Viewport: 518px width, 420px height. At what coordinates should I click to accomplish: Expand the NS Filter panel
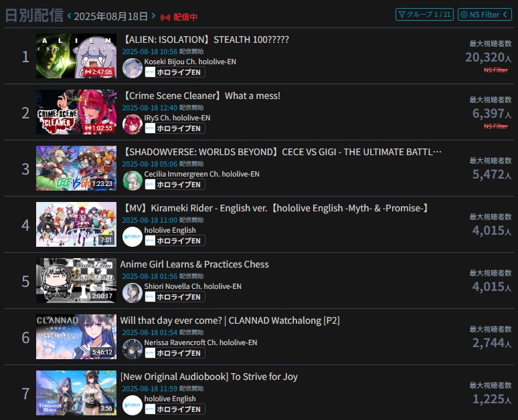485,15
